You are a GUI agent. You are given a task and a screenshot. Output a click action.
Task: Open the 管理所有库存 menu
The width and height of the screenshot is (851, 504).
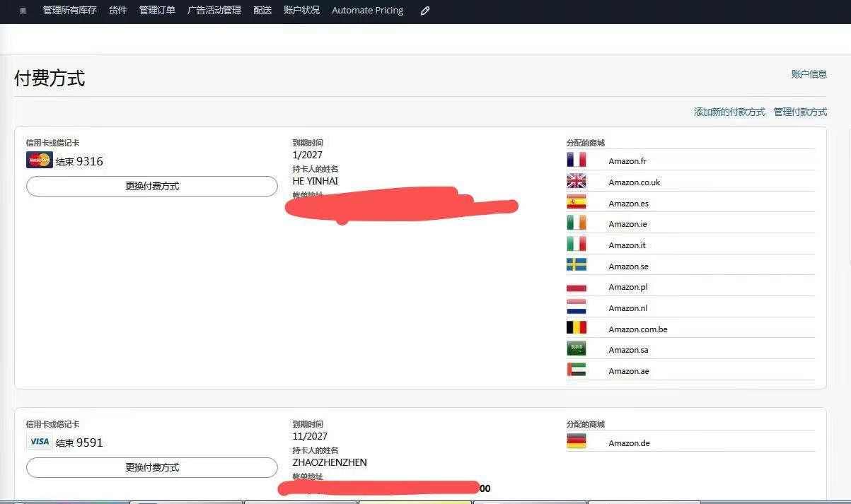(70, 11)
